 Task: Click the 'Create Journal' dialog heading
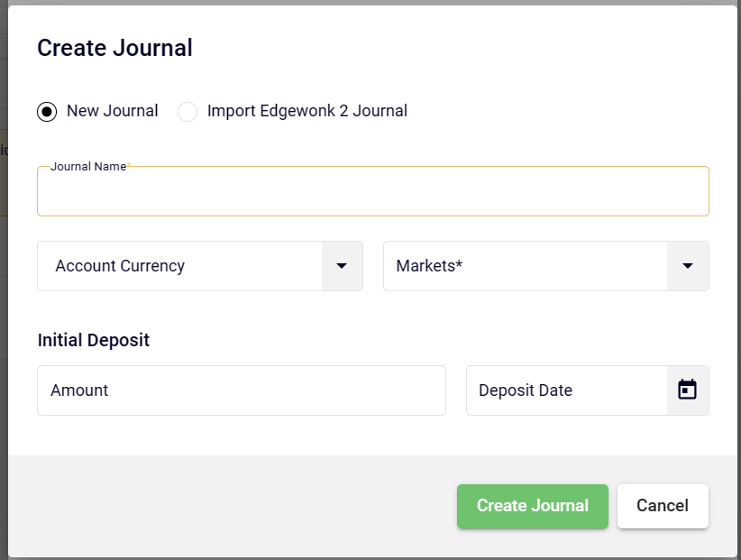[114, 48]
